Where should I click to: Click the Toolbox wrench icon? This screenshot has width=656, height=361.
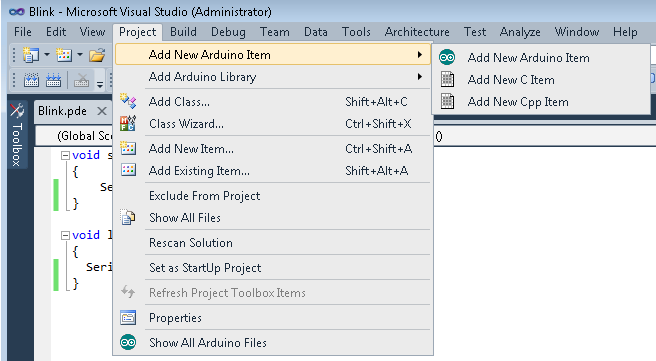17,110
